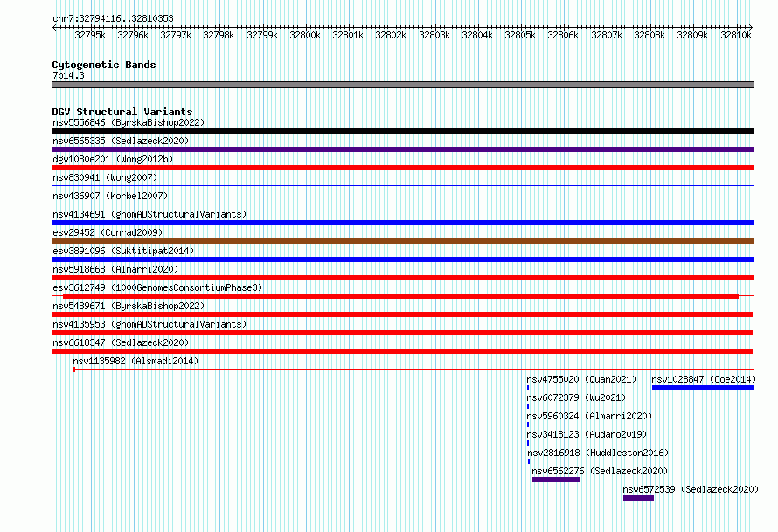Click the nsv5960324 (Almarri2020) label
Screen dimensions: 778x532
589,416
